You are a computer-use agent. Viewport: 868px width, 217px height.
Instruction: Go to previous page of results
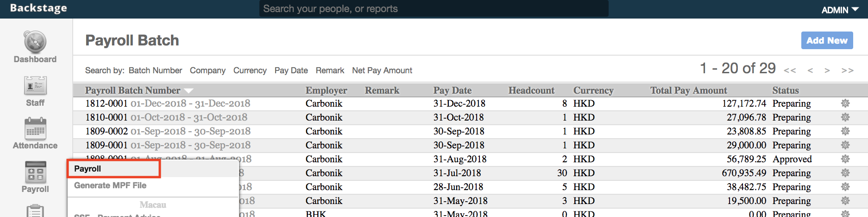pyautogui.click(x=810, y=70)
